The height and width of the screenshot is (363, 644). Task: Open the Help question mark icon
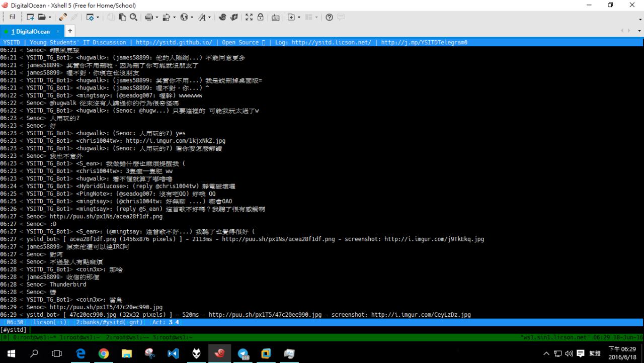tap(329, 17)
